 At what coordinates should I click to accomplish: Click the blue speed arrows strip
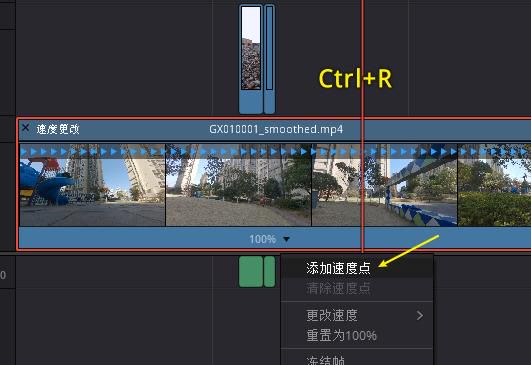[275, 151]
